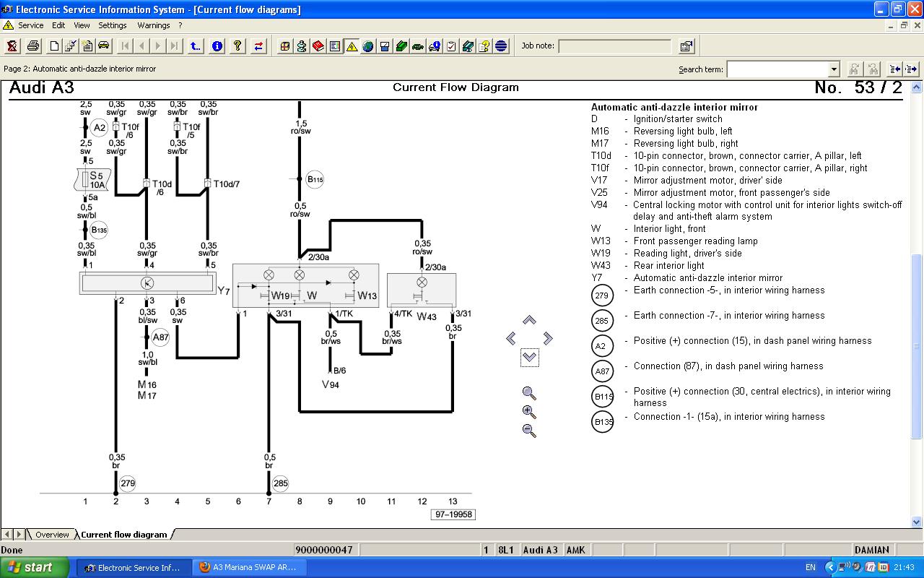
Task: Select the Current flow diagram tab
Action: [123, 535]
